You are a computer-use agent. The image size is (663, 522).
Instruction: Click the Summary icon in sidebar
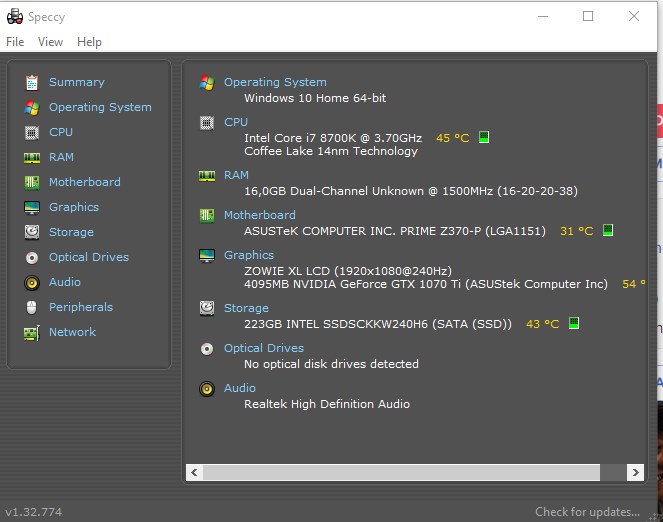32,82
